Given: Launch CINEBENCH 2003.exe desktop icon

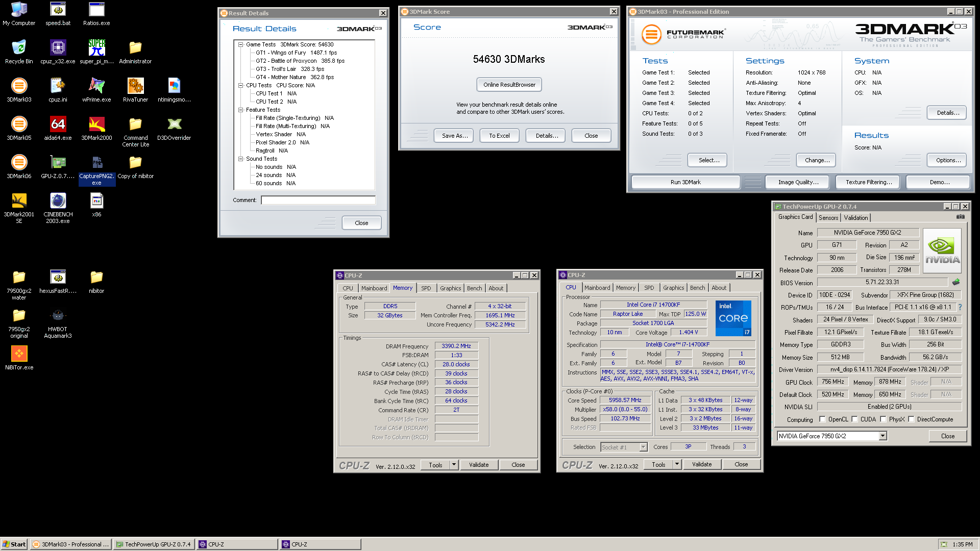Looking at the screenshot, I should pos(58,208).
